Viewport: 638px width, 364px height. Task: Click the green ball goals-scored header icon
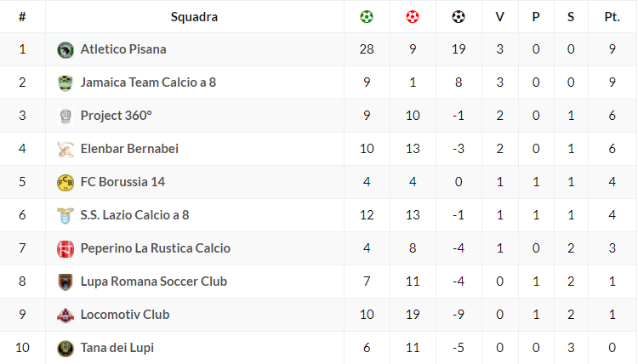pyautogui.click(x=367, y=16)
